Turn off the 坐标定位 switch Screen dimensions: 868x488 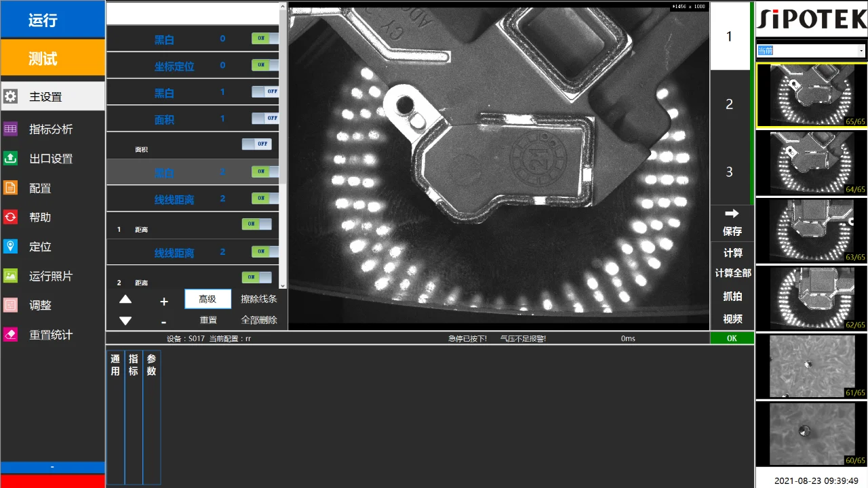(x=264, y=65)
